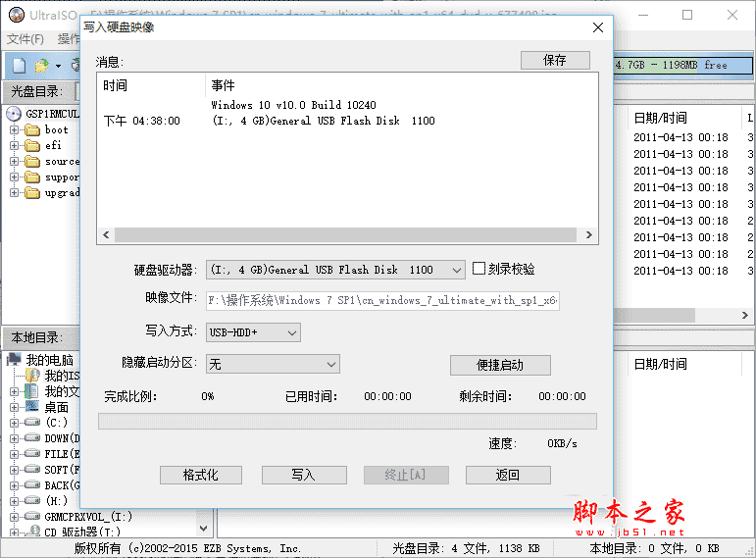This screenshot has width=756, height=558.
Task: Click file list scrollbar right arrow in main window
Action: tap(745, 316)
